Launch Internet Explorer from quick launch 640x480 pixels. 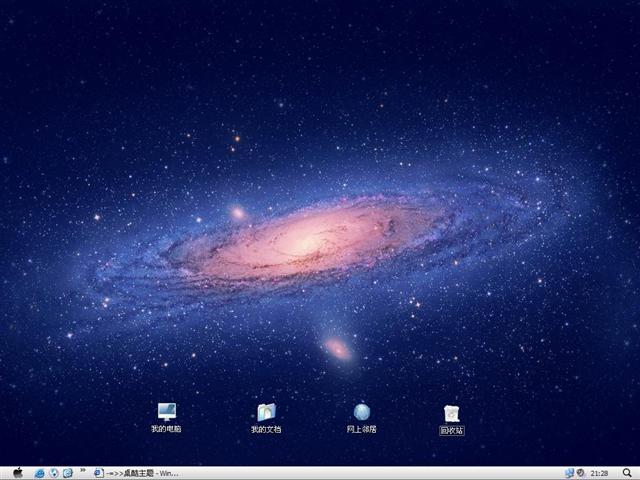pos(40,473)
